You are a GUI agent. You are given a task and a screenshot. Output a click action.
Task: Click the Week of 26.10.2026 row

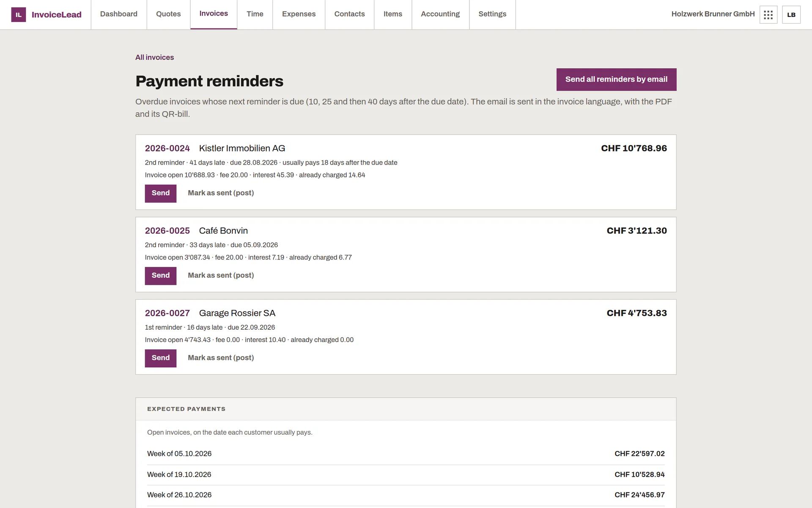(406, 495)
